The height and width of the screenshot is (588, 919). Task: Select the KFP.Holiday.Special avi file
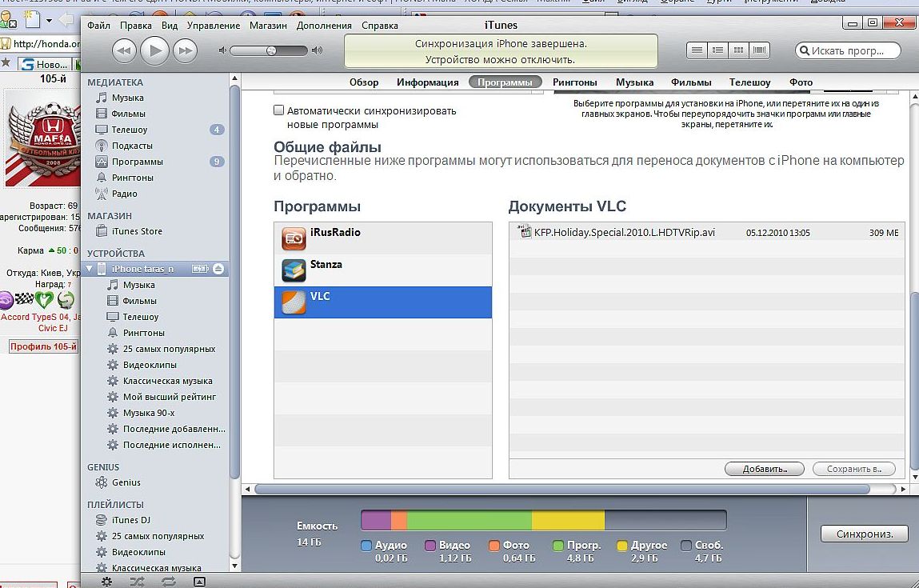tap(707, 232)
